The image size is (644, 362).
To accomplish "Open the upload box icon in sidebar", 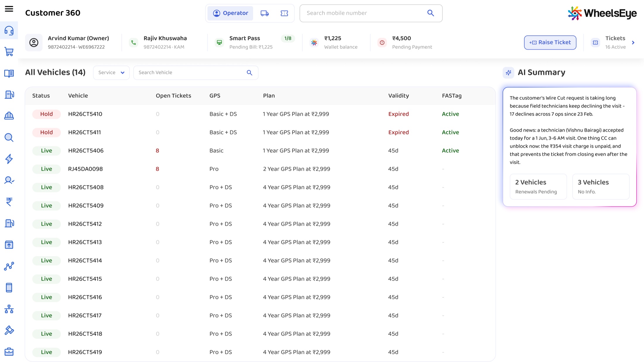I will pyautogui.click(x=9, y=245).
